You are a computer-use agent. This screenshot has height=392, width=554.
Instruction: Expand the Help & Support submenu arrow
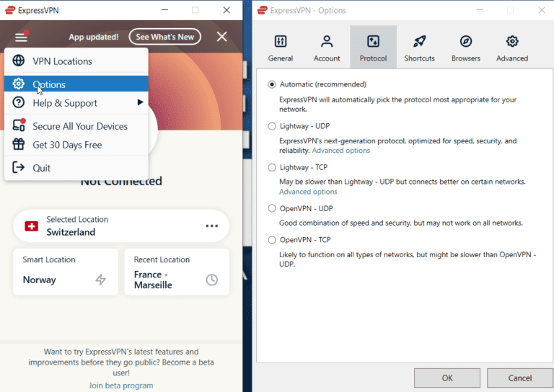tap(140, 102)
